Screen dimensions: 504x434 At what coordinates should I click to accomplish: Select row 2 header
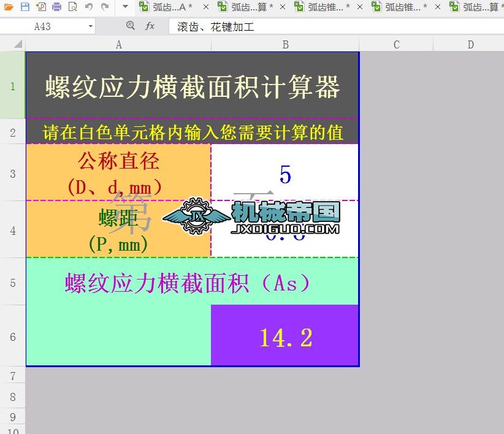[x=12, y=132]
